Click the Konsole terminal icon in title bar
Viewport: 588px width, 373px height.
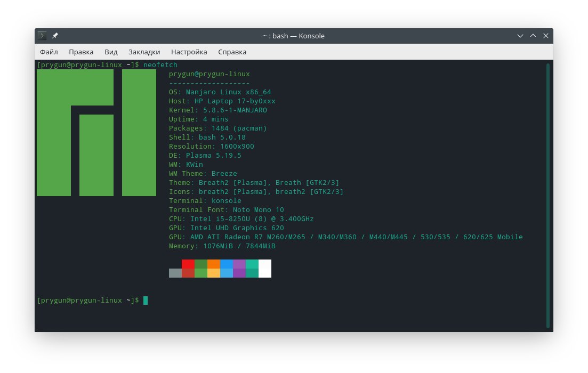point(42,36)
